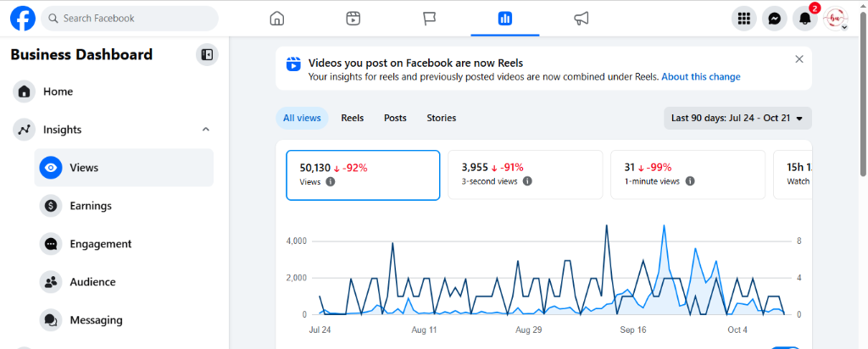Click the Oct 4 label on chart axis
The image size is (868, 349).
737,330
